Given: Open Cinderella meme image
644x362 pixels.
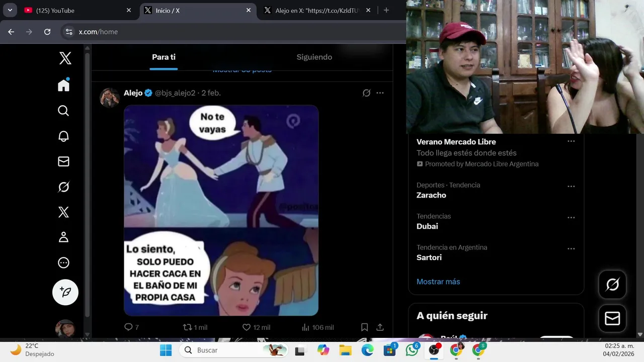Looking at the screenshot, I should click(x=221, y=210).
